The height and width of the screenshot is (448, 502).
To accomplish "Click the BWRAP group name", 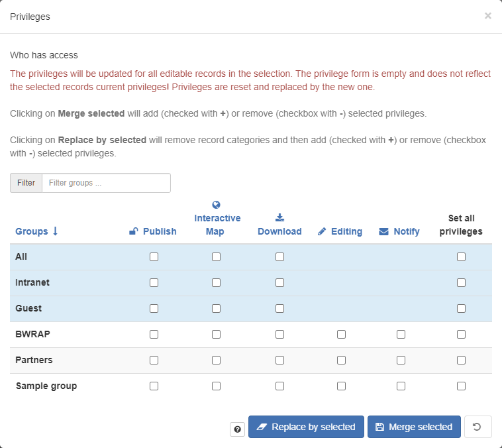I will point(32,334).
